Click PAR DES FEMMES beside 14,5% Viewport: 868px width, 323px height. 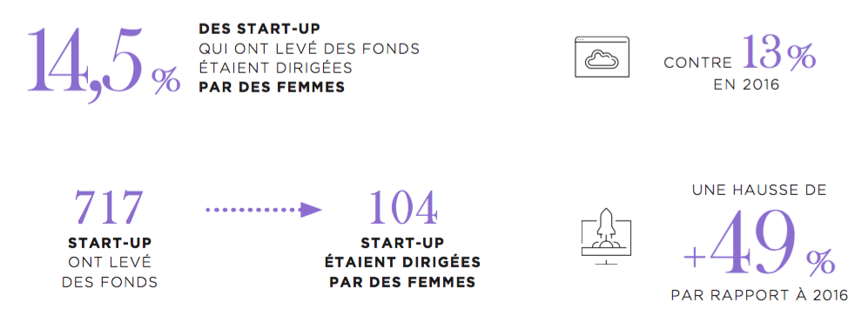pos(272,88)
